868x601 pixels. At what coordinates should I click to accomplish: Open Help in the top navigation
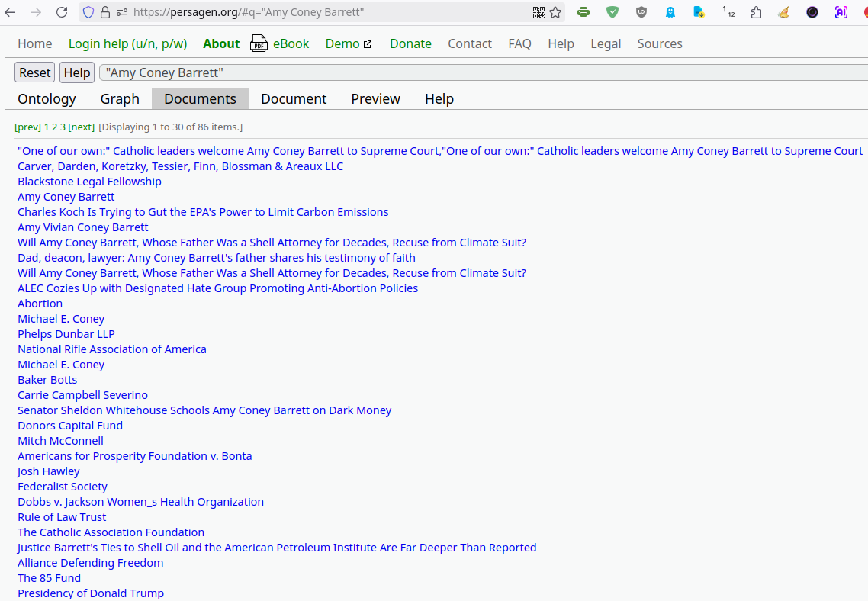click(561, 43)
